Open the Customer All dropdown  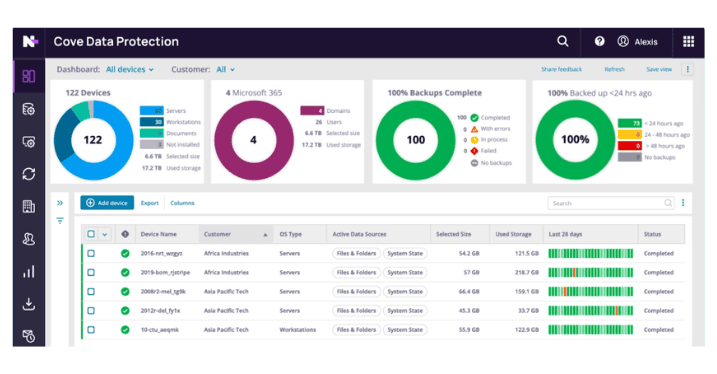pos(225,69)
